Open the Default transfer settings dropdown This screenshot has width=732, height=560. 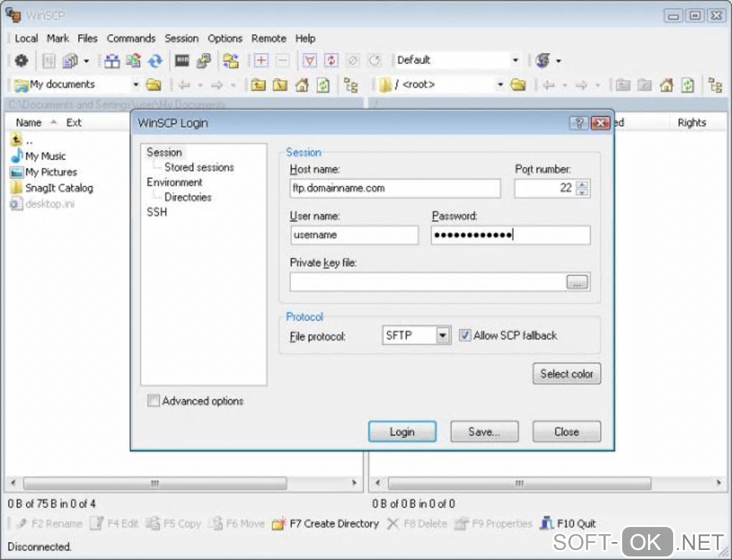[515, 60]
